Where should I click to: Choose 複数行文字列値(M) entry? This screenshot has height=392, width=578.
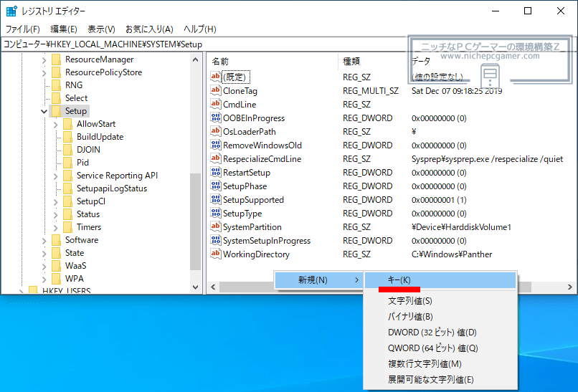tap(440, 364)
